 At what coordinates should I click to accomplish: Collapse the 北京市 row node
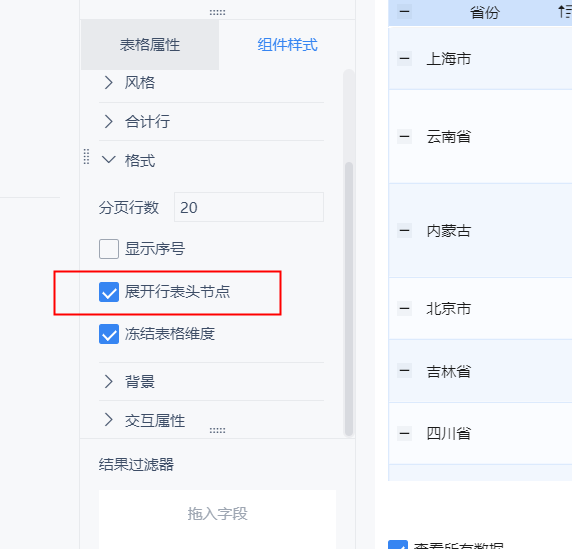pyautogui.click(x=404, y=309)
